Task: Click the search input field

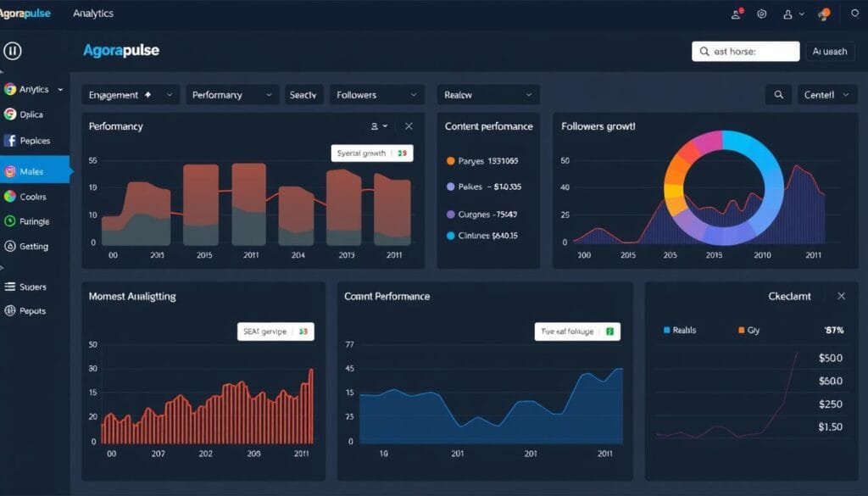Action: (746, 52)
